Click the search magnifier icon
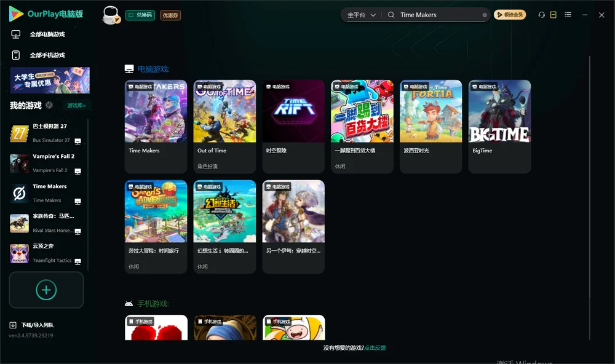The image size is (615, 364). point(391,15)
